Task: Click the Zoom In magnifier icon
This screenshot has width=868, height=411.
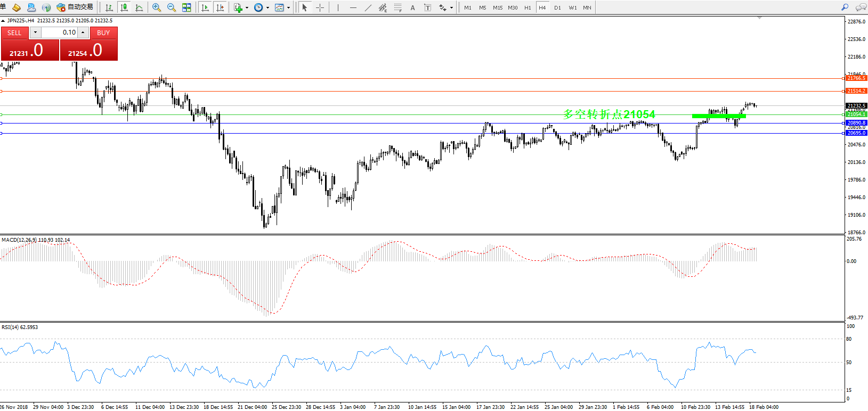Action: [x=156, y=7]
